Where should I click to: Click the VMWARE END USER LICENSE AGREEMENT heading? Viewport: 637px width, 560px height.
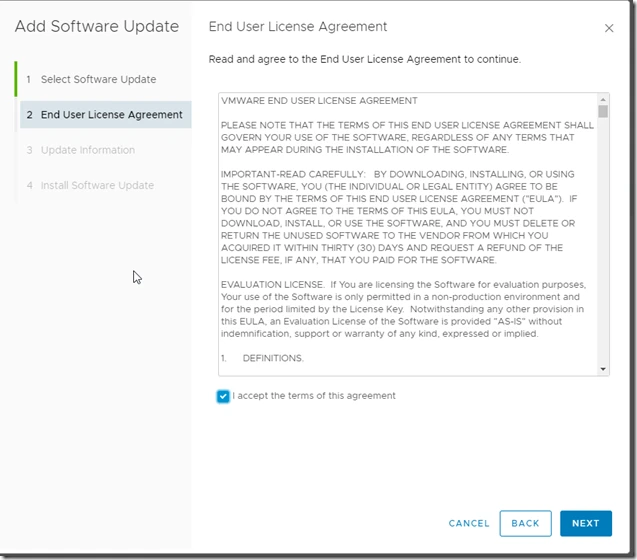click(319, 101)
